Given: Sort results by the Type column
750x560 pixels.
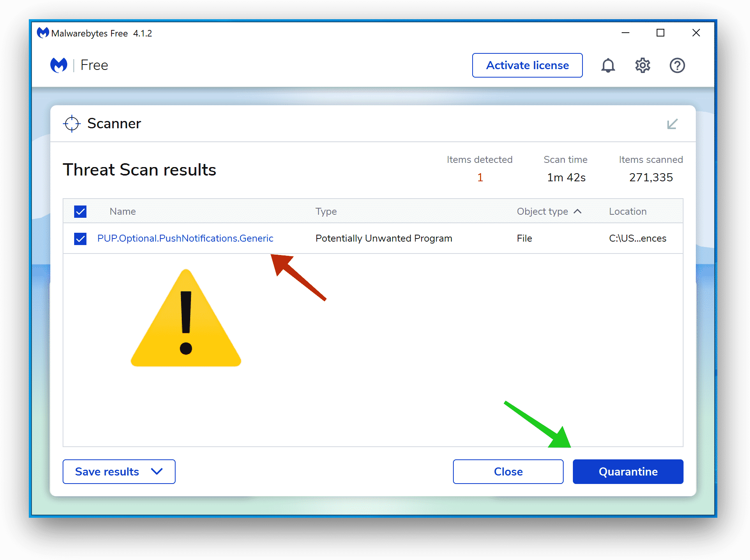Looking at the screenshot, I should (326, 212).
